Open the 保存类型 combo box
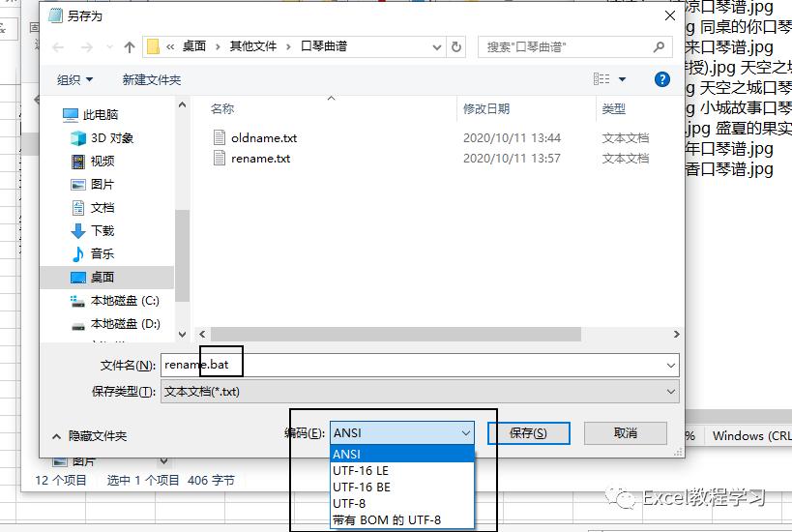The height and width of the screenshot is (532, 792). [420, 392]
